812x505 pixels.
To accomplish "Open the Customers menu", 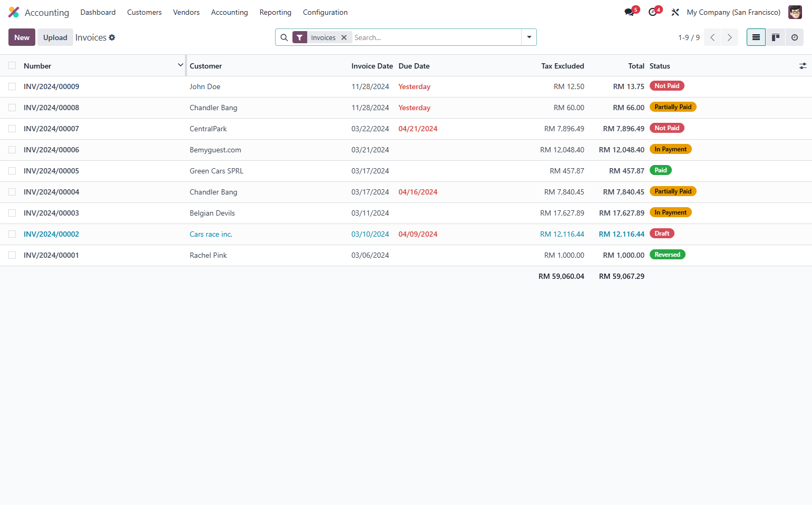I will (x=144, y=12).
